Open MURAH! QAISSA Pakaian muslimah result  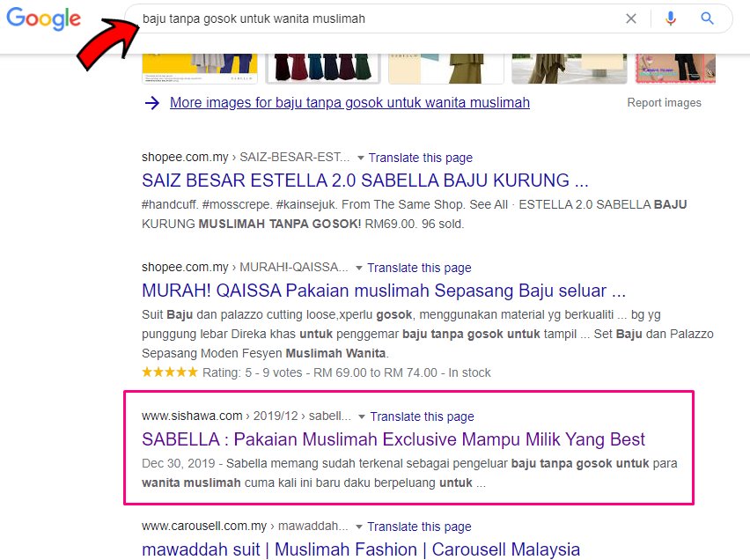(x=384, y=291)
